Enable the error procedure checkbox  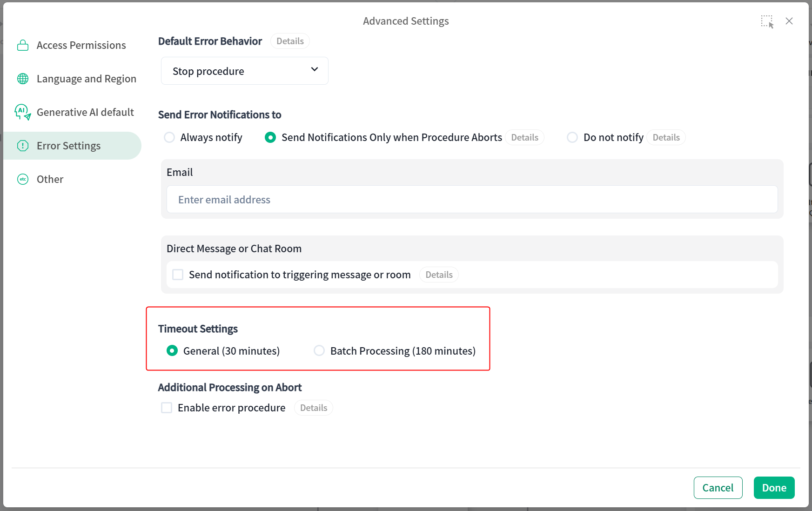click(x=167, y=408)
